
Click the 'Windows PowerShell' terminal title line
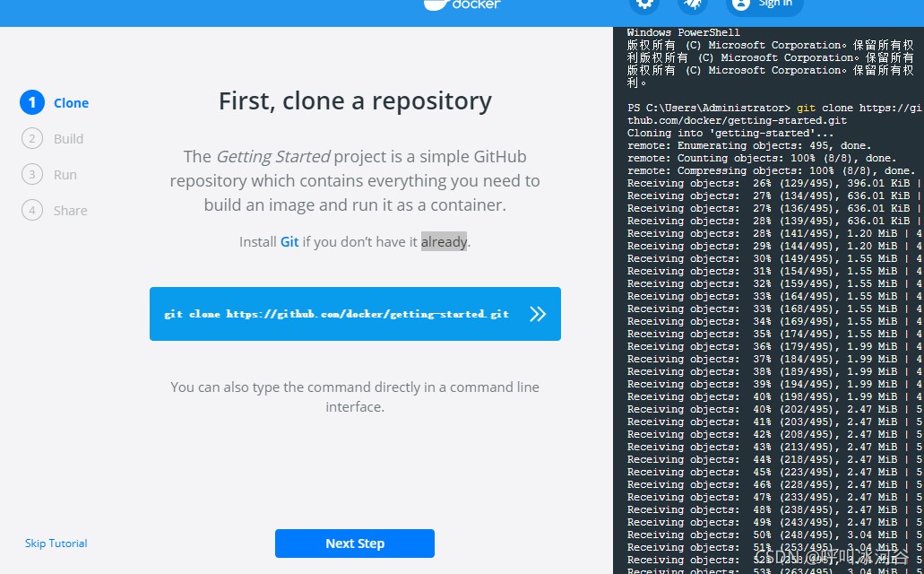[684, 32]
